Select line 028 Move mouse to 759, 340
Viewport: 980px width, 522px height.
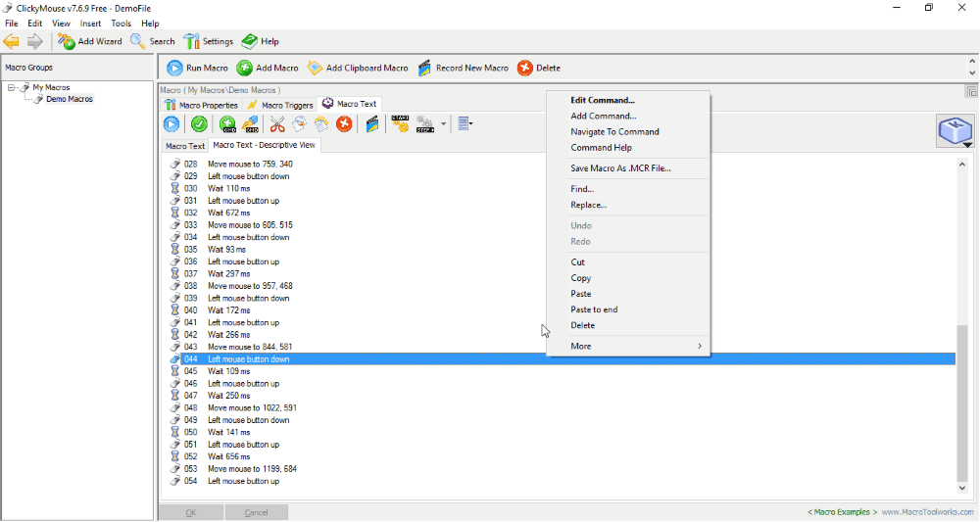click(562, 165)
